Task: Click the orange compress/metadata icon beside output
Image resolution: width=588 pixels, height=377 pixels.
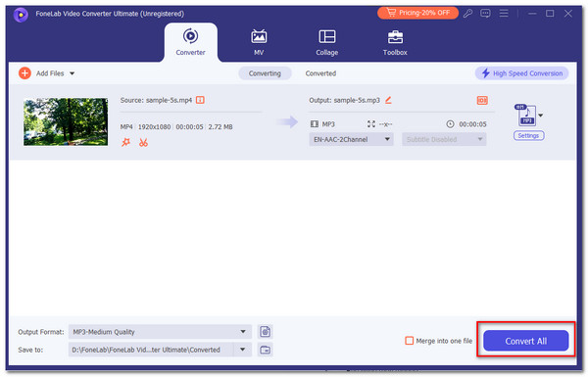Action: pyautogui.click(x=482, y=100)
